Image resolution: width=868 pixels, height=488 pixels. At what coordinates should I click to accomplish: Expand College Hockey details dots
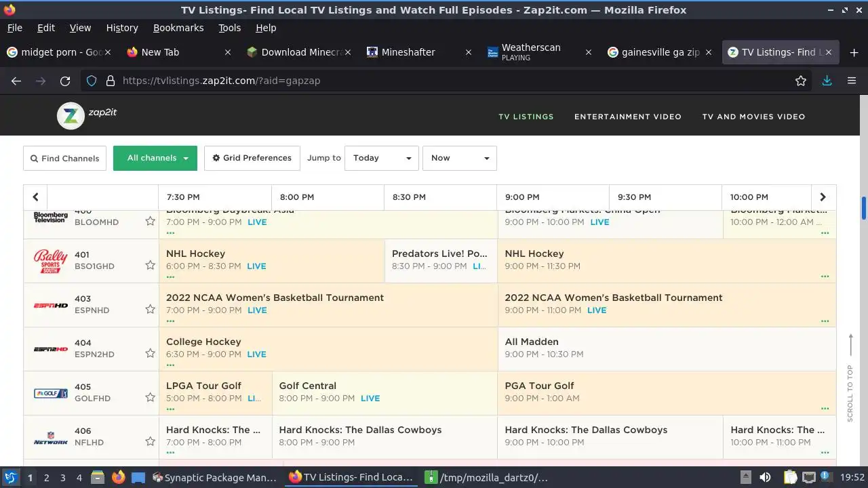tap(170, 365)
